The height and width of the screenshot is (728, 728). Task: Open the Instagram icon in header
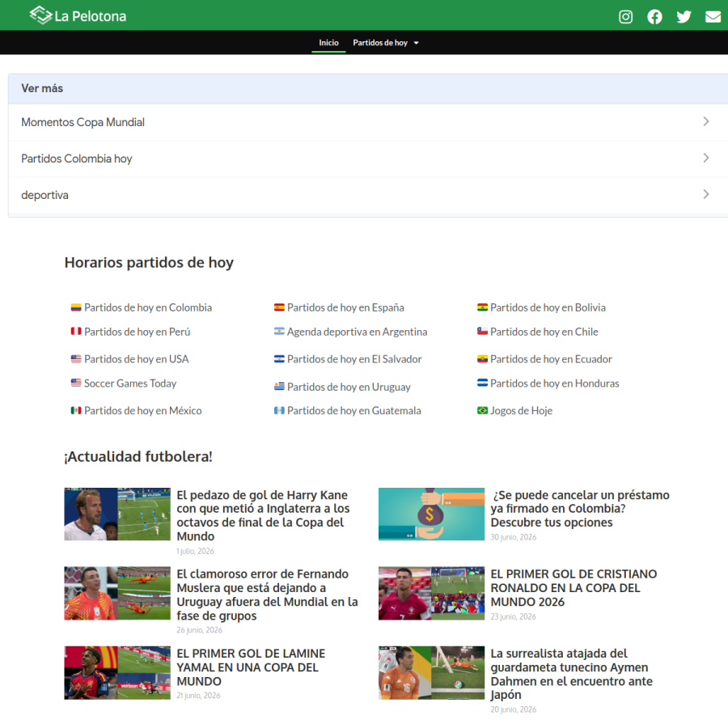(625, 17)
